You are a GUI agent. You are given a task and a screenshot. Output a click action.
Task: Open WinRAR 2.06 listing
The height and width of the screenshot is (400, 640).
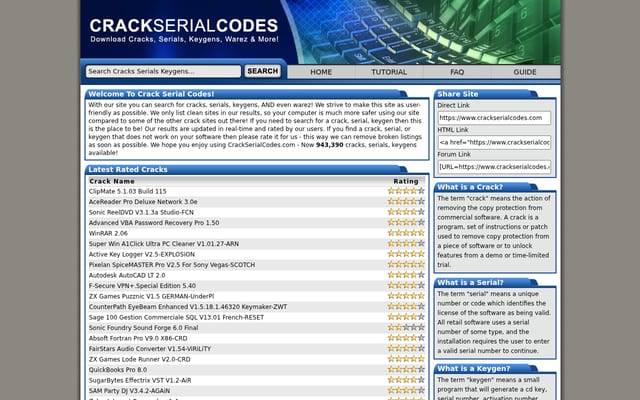(x=108, y=233)
